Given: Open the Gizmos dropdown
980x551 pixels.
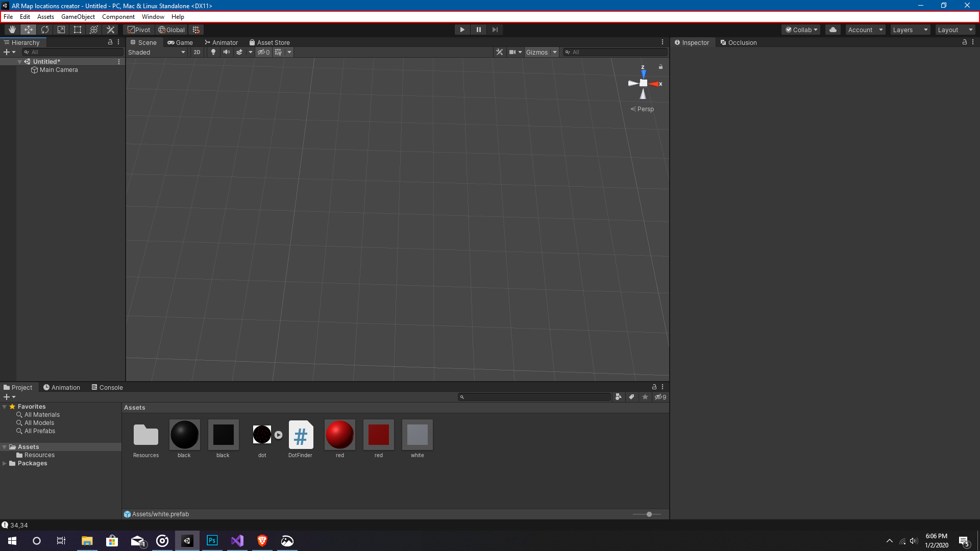Looking at the screenshot, I should point(541,52).
